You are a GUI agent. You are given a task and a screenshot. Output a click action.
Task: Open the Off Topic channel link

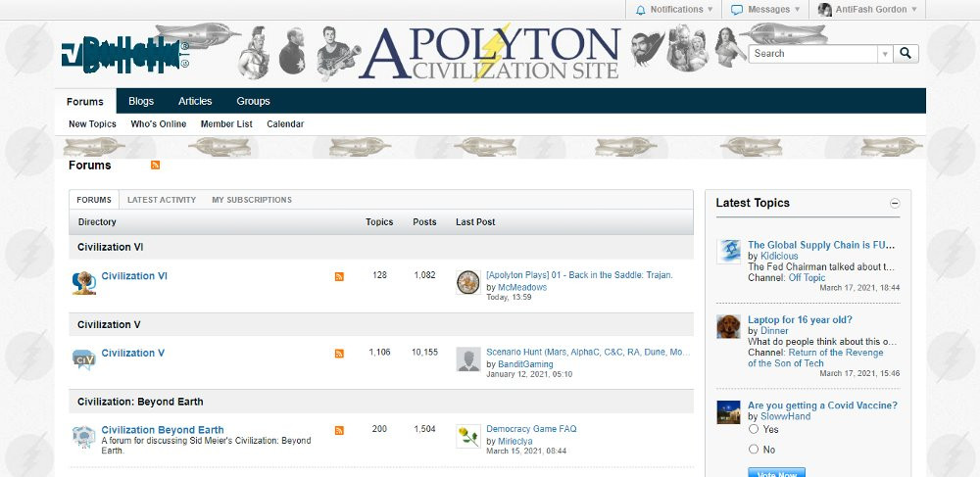(x=807, y=278)
